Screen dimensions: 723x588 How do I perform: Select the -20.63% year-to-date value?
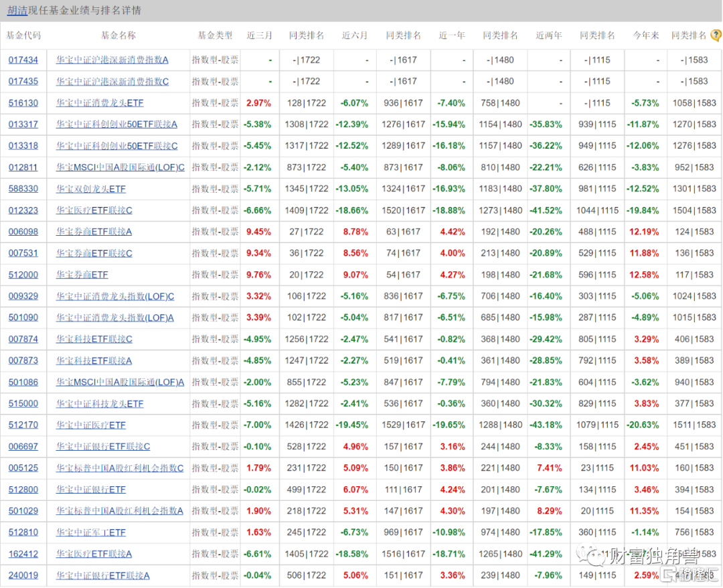click(x=643, y=425)
